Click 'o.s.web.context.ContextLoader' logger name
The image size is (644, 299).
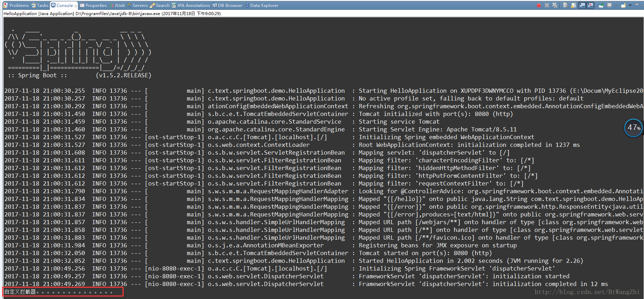[x=258, y=145]
